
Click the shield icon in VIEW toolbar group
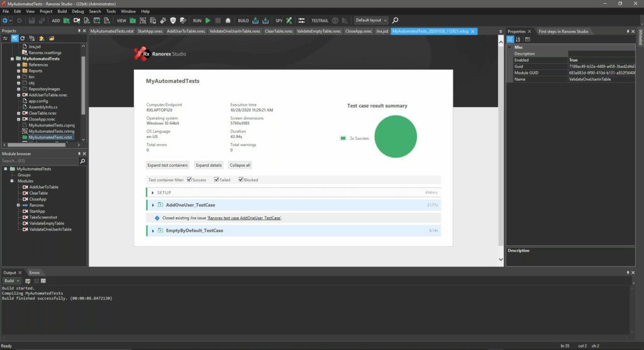click(173, 20)
